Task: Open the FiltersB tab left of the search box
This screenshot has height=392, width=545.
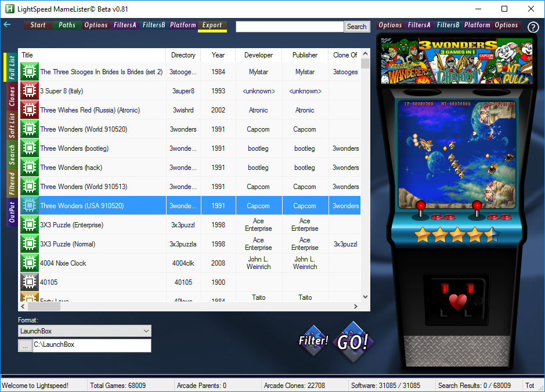Action: 154,25
